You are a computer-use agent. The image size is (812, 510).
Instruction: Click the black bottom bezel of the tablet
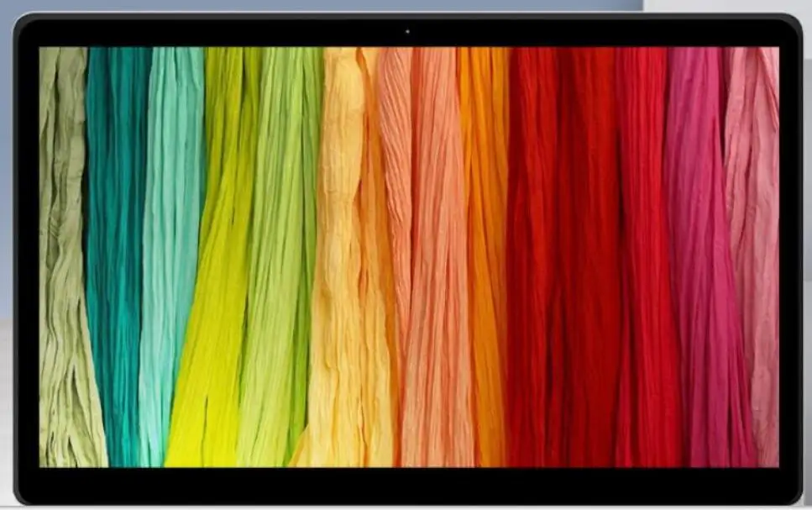(409, 485)
